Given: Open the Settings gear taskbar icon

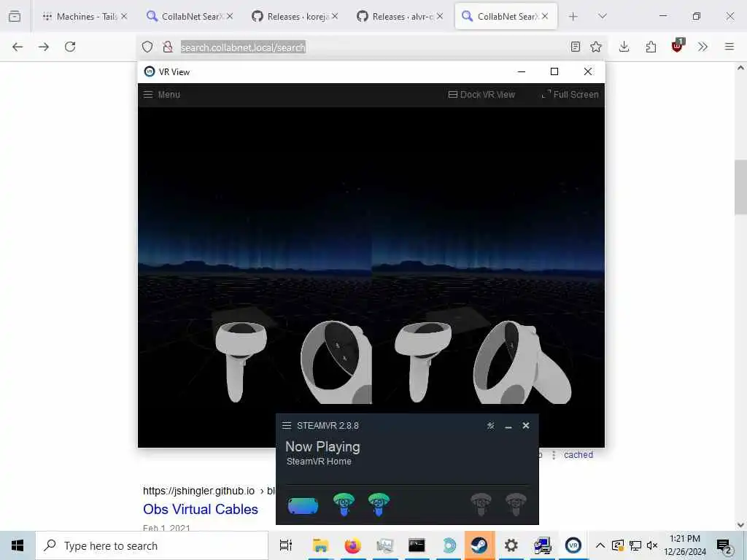Looking at the screenshot, I should [x=511, y=545].
